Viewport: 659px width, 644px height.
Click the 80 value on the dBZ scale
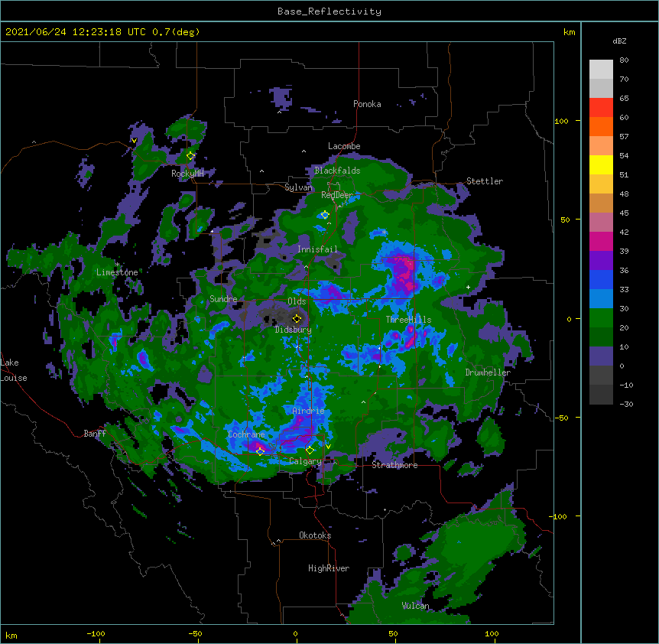[624, 60]
